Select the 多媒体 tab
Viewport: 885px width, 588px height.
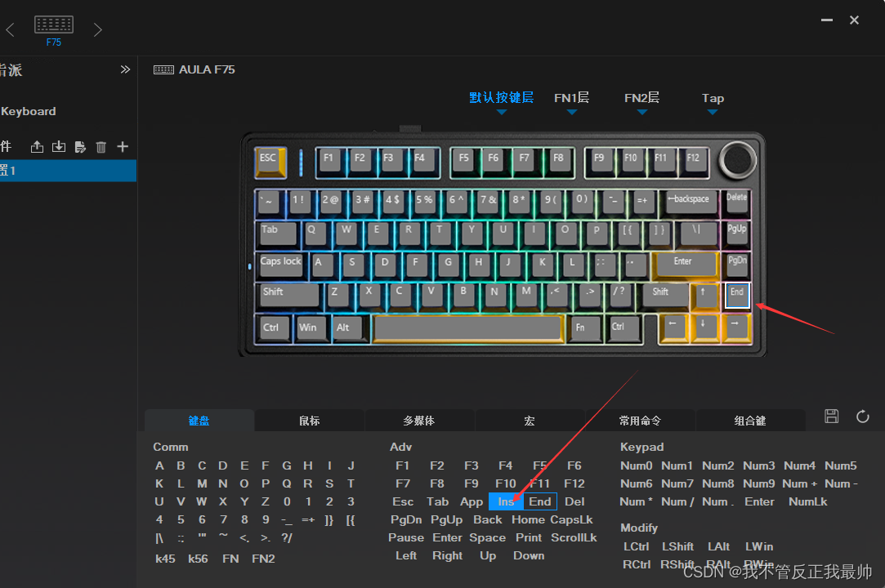[x=419, y=421]
